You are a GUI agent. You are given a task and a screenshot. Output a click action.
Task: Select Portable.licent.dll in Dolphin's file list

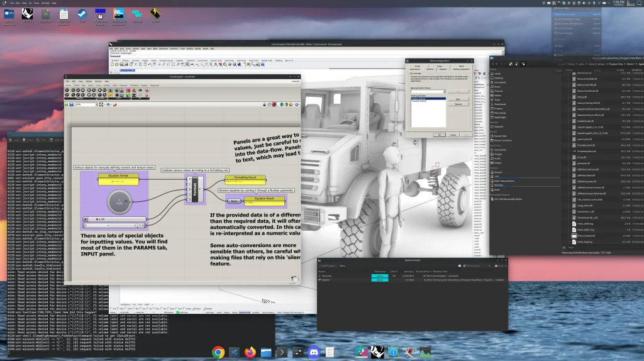pyautogui.click(x=586, y=145)
